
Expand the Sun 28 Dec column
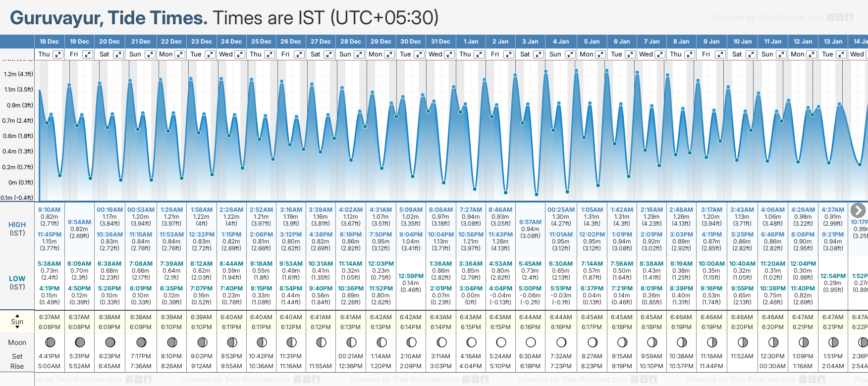click(x=359, y=54)
